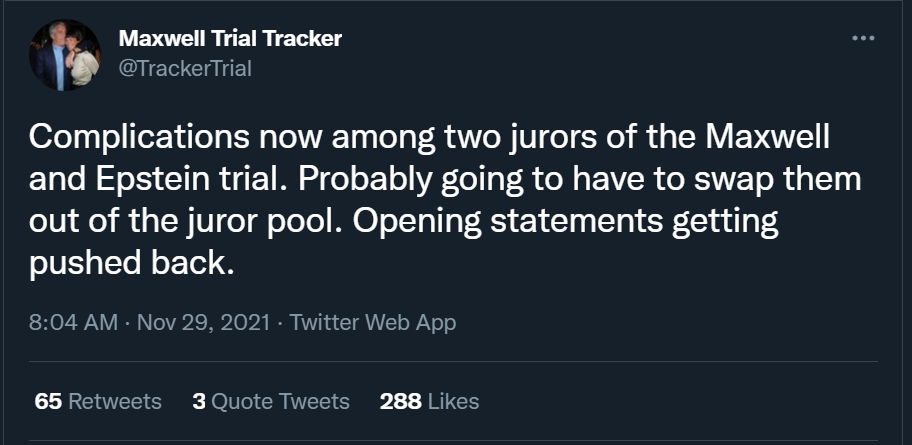Open the tweet's three-dot More menu

(863, 38)
